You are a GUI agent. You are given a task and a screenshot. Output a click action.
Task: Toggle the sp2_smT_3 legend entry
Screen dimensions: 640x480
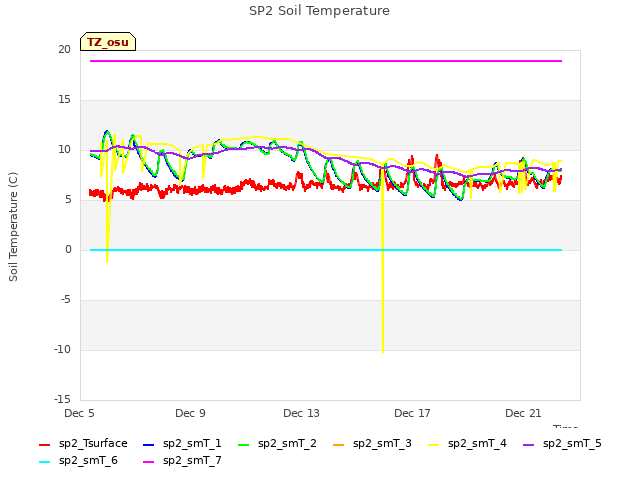[373, 444]
